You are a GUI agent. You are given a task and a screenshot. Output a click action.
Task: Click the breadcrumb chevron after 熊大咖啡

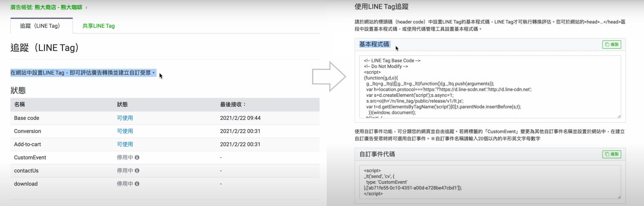86,7
